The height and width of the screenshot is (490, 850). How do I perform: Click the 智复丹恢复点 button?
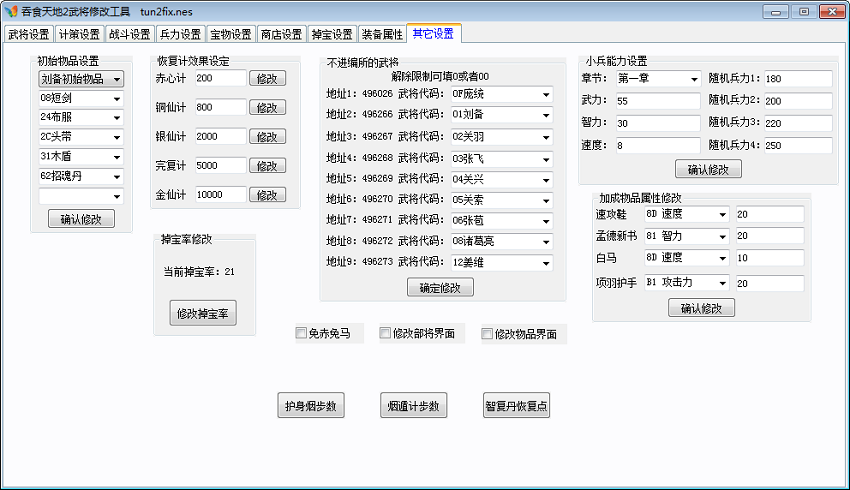point(516,405)
